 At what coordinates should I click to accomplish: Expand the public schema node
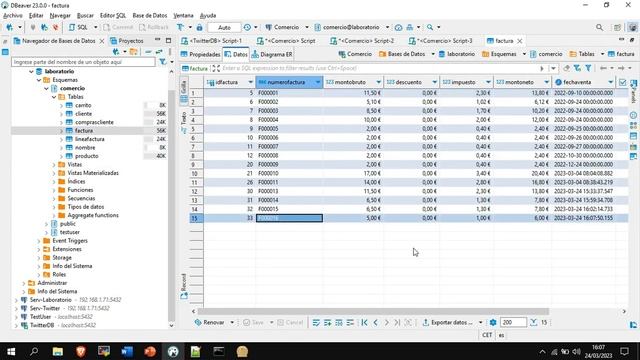point(47,224)
